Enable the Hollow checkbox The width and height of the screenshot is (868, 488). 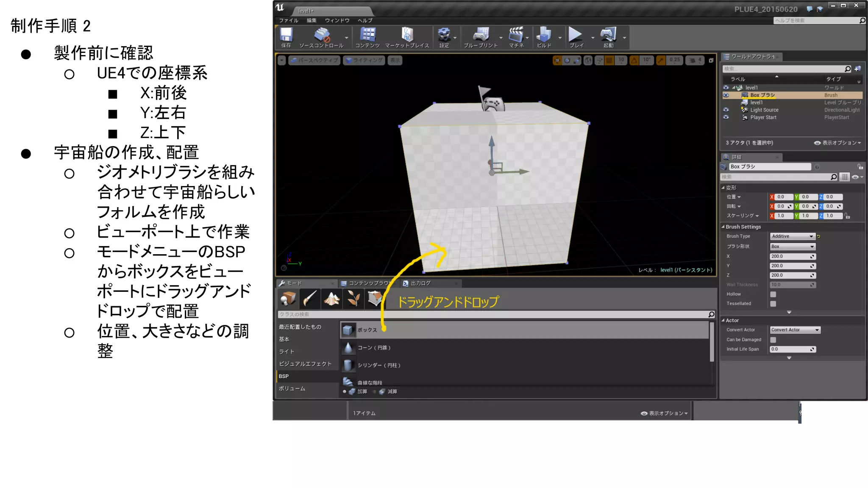[773, 294]
